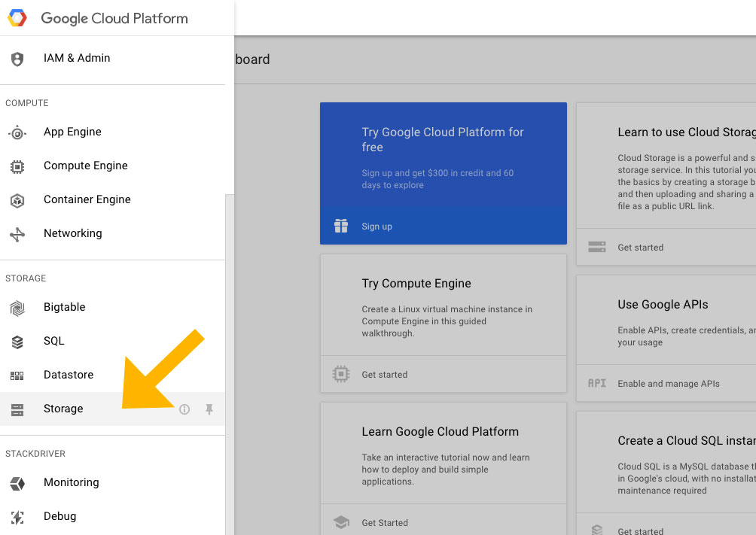Open the Storage menu item
This screenshot has height=535, width=756.
[x=112, y=409]
